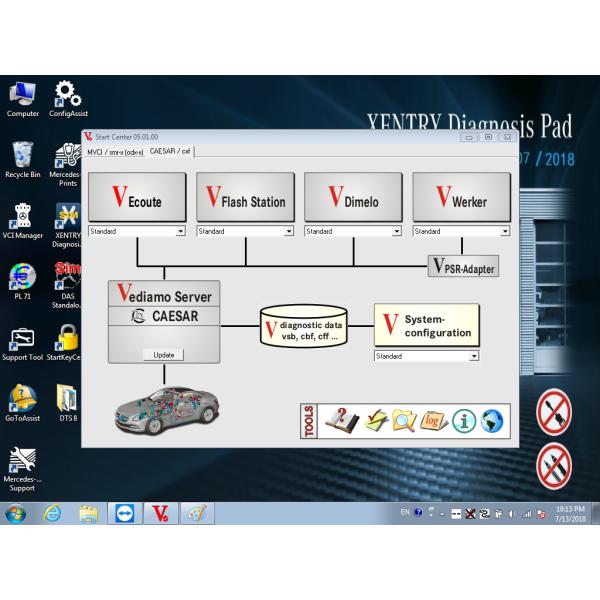The image size is (600, 600).
Task: Expand the dropdown under Flash Station
Action: pos(288,231)
